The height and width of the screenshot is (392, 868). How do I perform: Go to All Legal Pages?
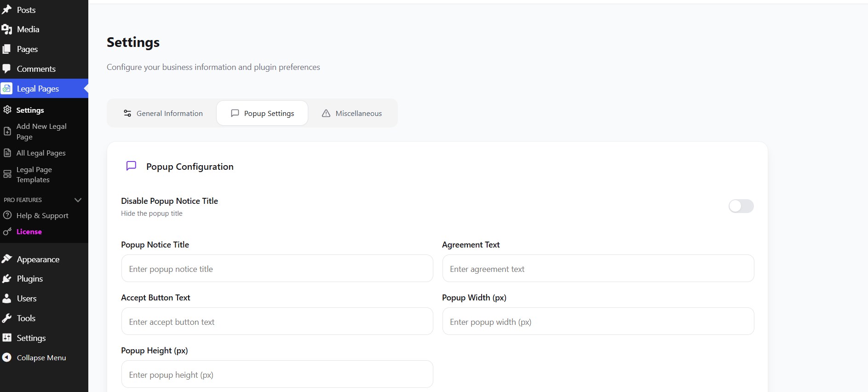pos(41,153)
